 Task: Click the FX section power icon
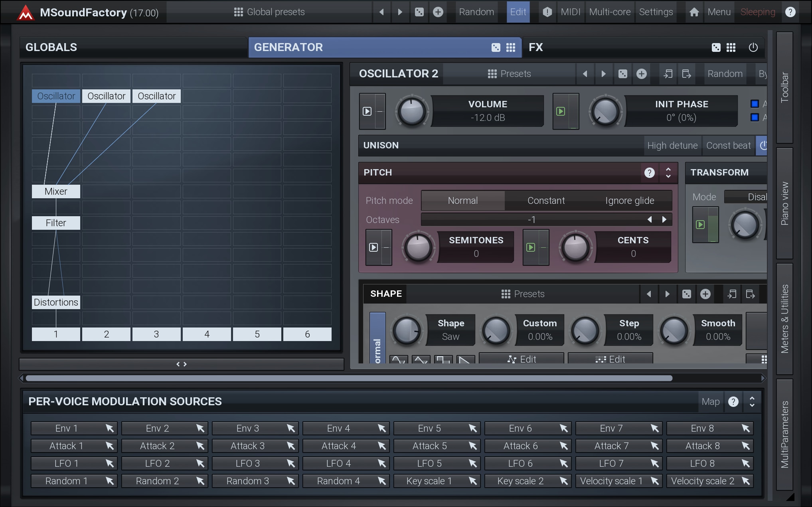click(753, 47)
